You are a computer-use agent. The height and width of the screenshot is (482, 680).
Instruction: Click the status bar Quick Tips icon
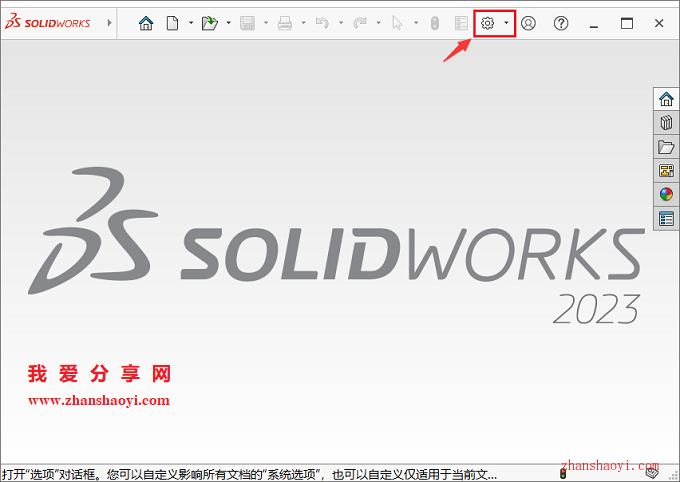click(x=652, y=473)
